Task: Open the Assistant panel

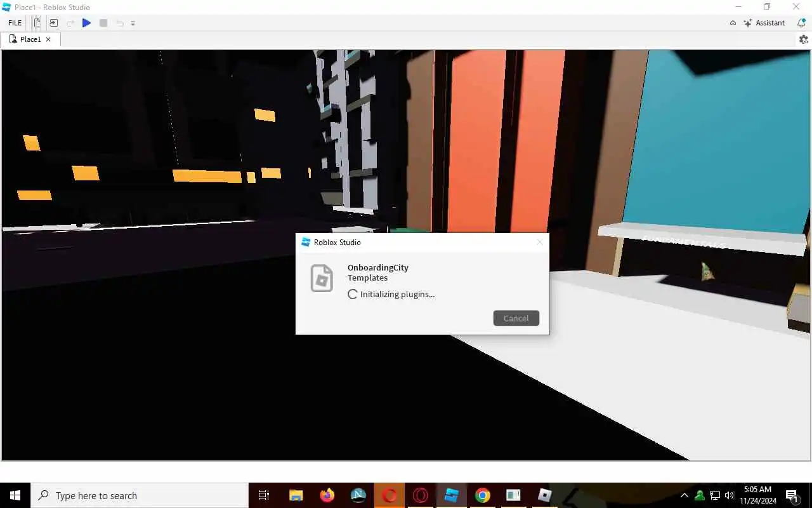Action: point(764,23)
